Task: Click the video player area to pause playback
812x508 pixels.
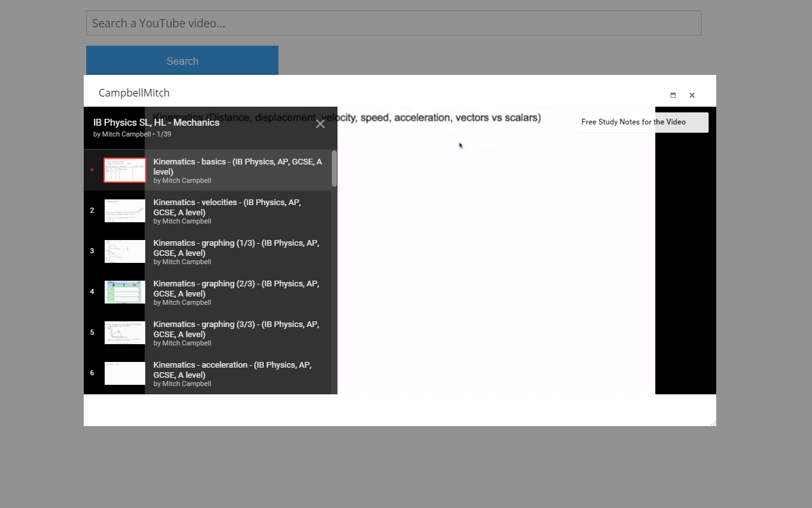Action: (x=495, y=267)
